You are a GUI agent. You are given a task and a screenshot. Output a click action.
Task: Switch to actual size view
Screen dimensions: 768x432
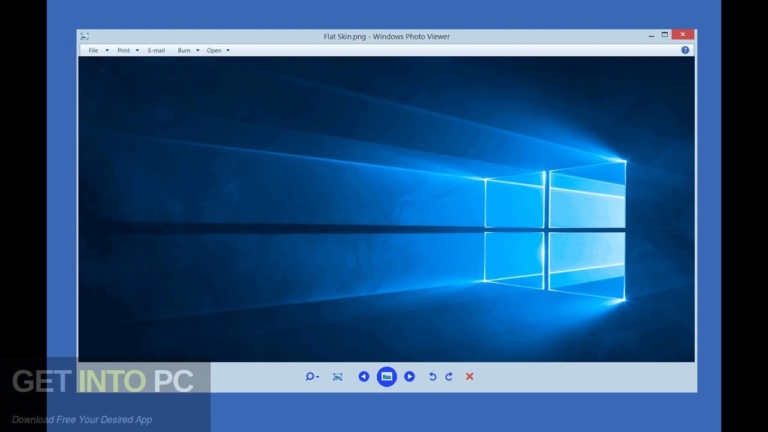(x=337, y=377)
